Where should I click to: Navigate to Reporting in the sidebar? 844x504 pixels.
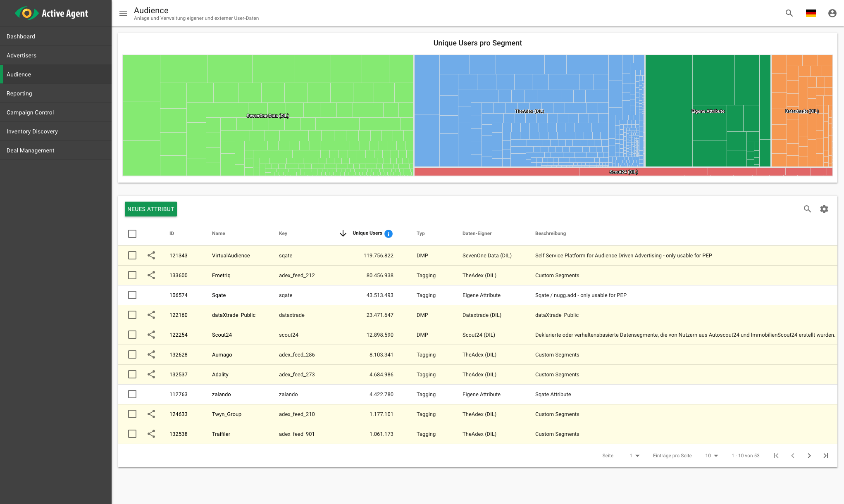(x=19, y=93)
